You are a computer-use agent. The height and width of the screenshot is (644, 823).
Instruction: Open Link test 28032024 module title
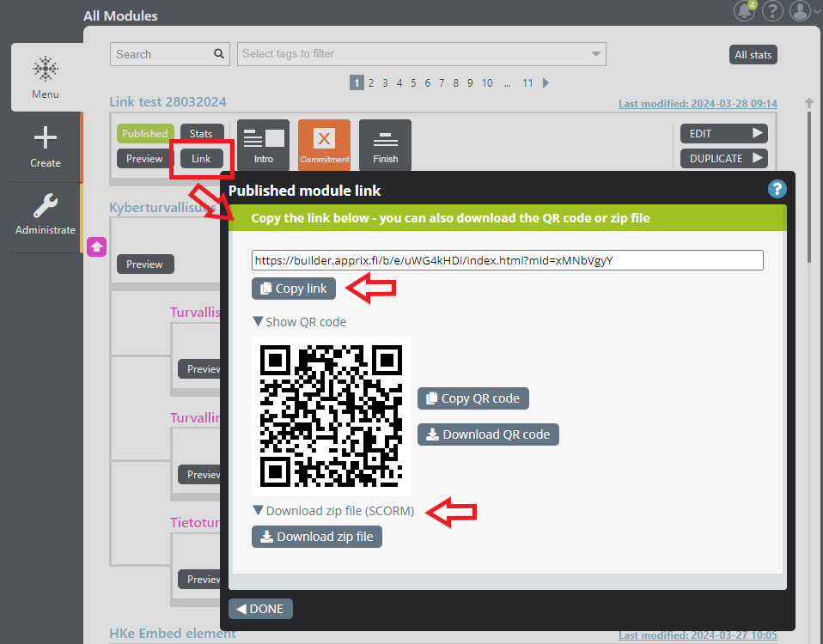(168, 101)
